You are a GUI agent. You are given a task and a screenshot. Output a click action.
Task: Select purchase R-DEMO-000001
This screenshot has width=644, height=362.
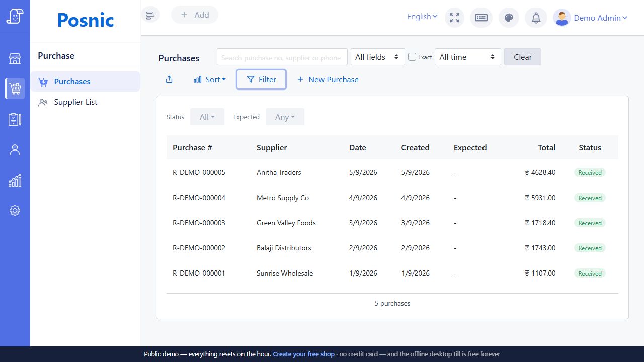click(199, 273)
